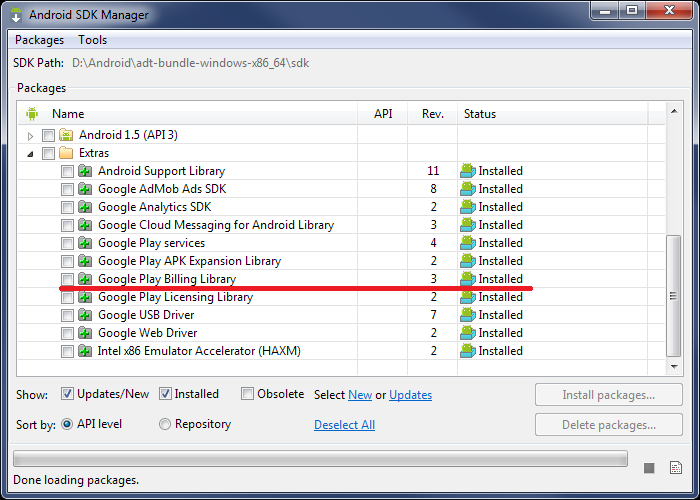Click Installed status icon for Google AdMob Ads SDK
700x500 pixels.
click(468, 189)
